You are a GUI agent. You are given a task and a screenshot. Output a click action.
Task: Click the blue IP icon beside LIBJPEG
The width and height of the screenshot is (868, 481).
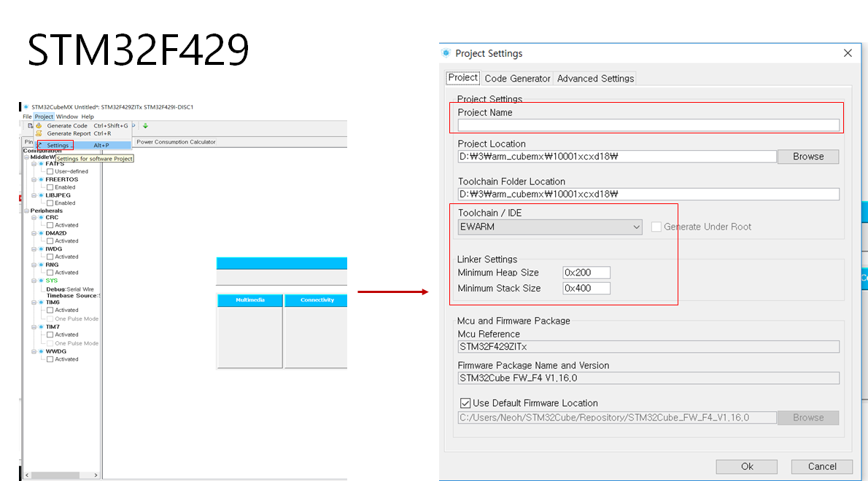(x=41, y=195)
